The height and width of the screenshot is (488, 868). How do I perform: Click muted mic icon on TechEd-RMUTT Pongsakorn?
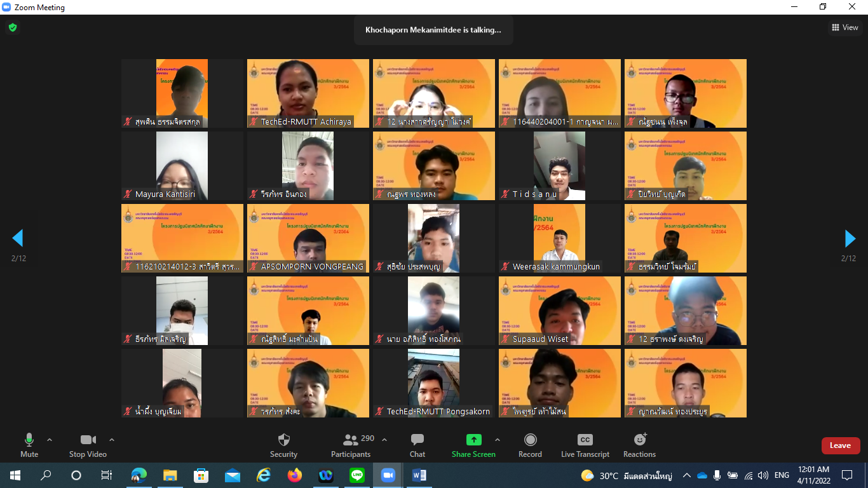[379, 412]
